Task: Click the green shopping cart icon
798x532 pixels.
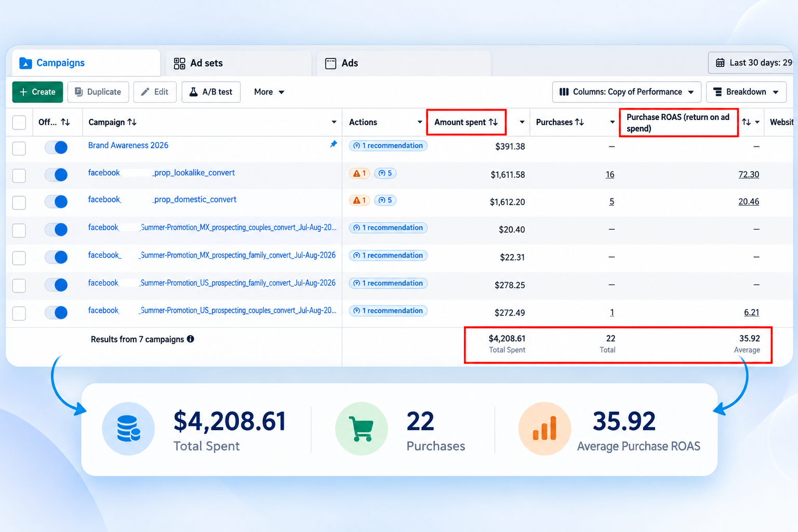Action: click(x=362, y=429)
